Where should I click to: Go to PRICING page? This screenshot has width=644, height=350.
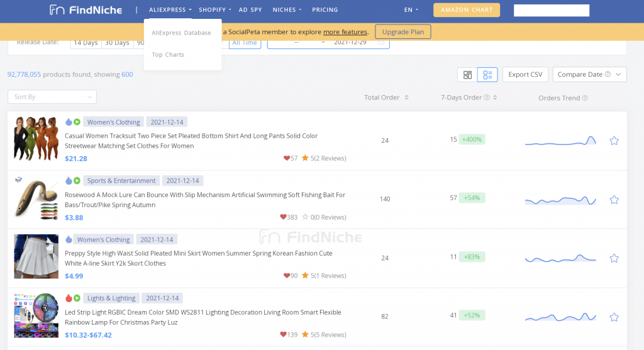[325, 10]
